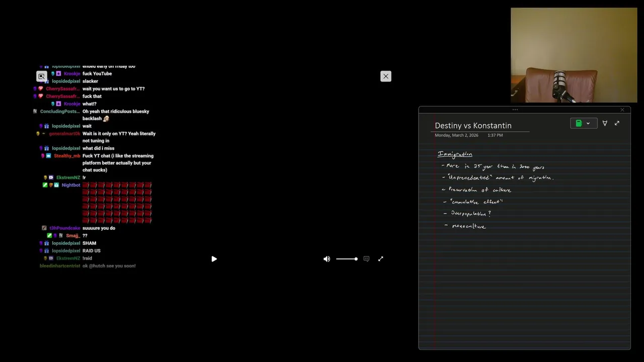
Task: Click handwritten line 'Preservation of culture'
Action: tap(476, 190)
